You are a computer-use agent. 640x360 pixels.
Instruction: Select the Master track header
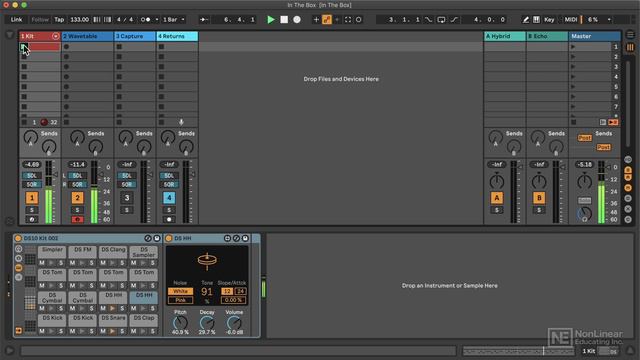595,36
